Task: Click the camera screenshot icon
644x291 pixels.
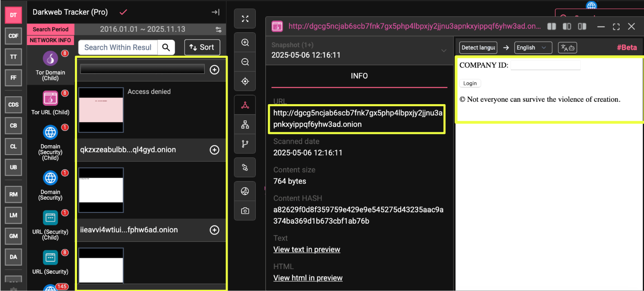Action: [x=245, y=211]
